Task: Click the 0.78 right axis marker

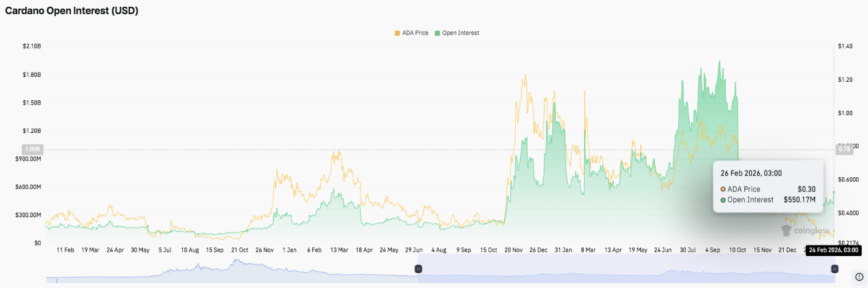Action: tap(843, 149)
